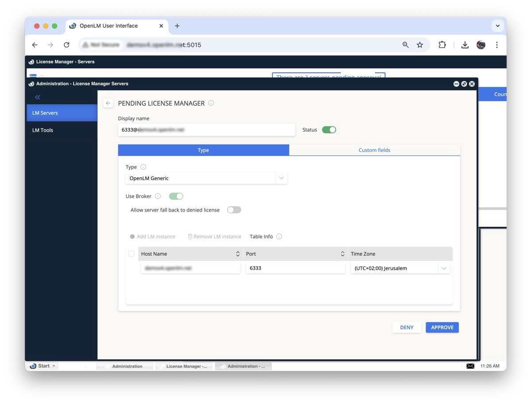Click the info icon beside Type label
The height and width of the screenshot is (404, 532).
143,167
